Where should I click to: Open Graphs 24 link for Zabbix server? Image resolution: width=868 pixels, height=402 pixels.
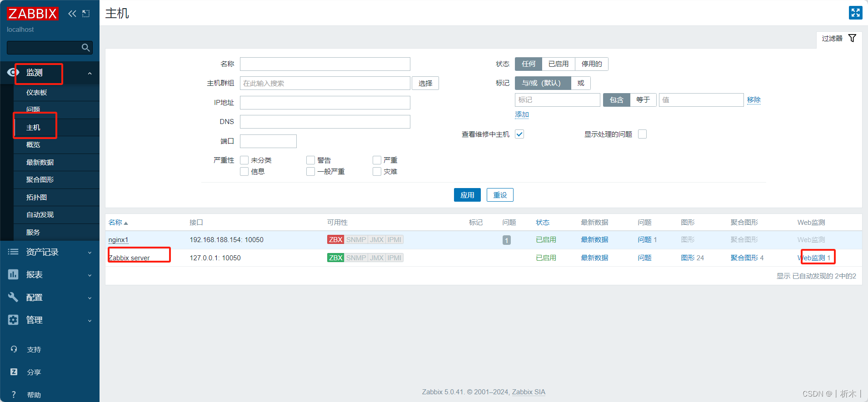tap(693, 258)
